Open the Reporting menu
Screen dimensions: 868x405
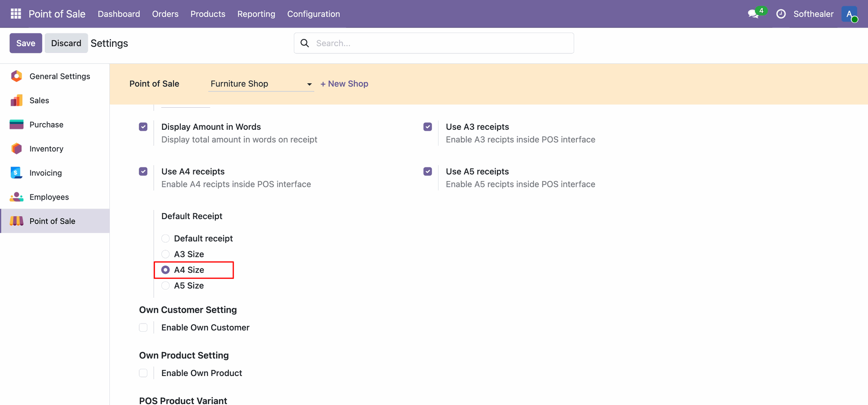click(x=256, y=14)
